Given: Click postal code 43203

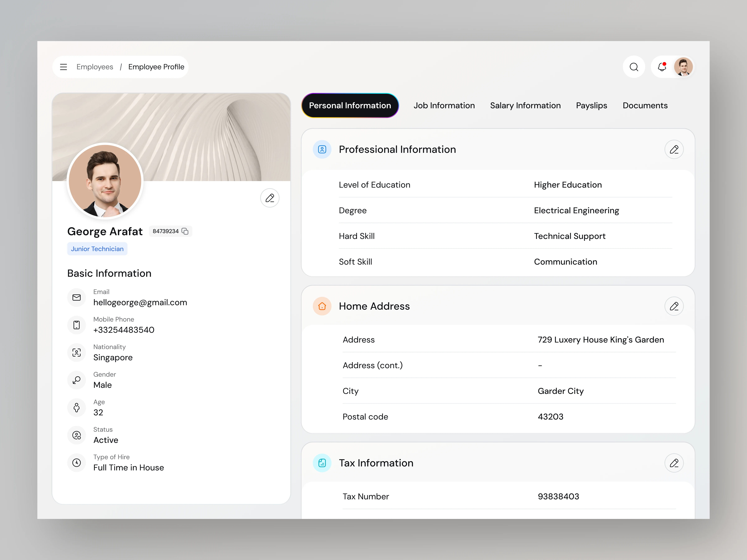Looking at the screenshot, I should pyautogui.click(x=550, y=417).
